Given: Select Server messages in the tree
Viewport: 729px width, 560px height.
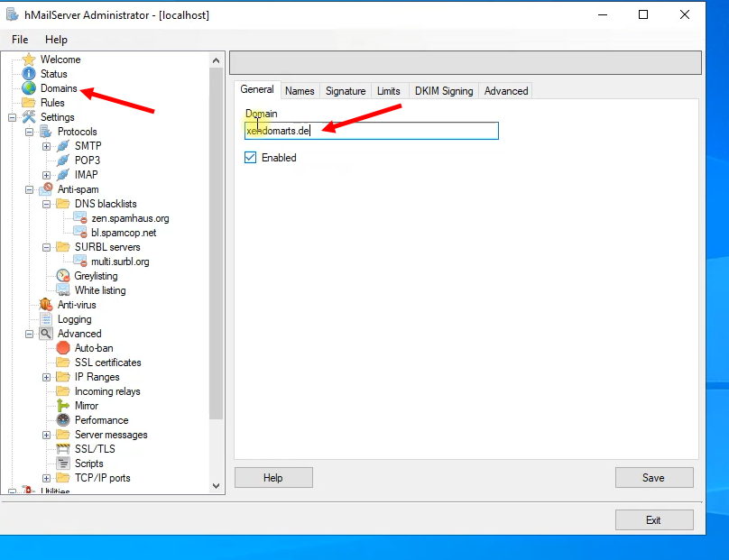Looking at the screenshot, I should [111, 435].
